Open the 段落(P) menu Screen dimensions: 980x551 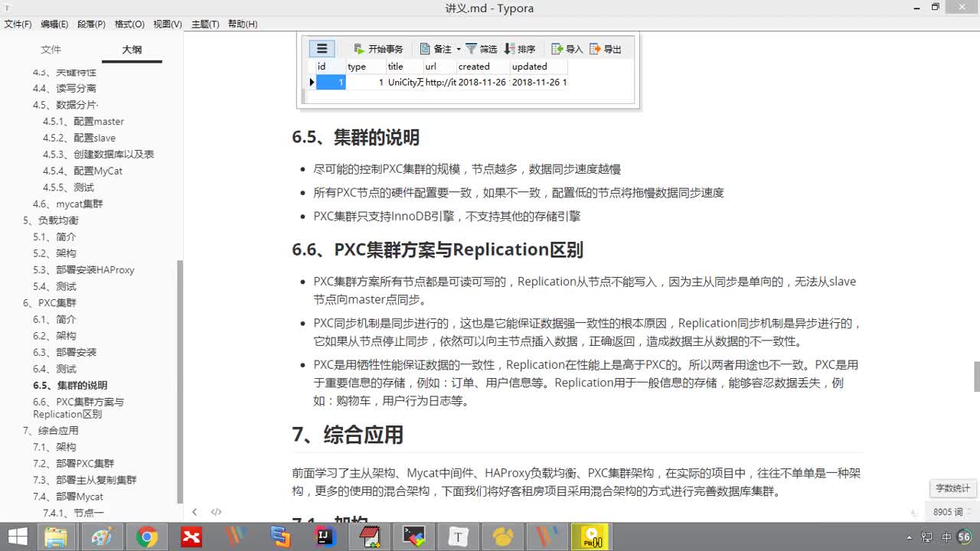pos(91,24)
